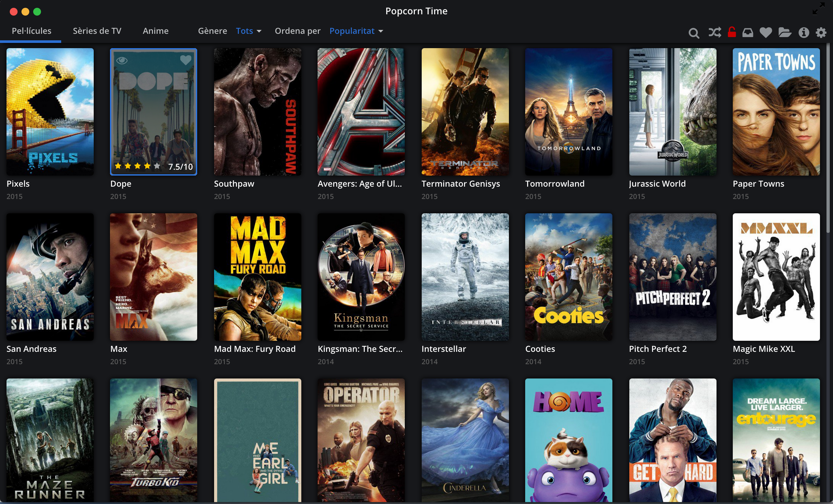Toggle the watched eye icon on Dope poster

click(122, 60)
